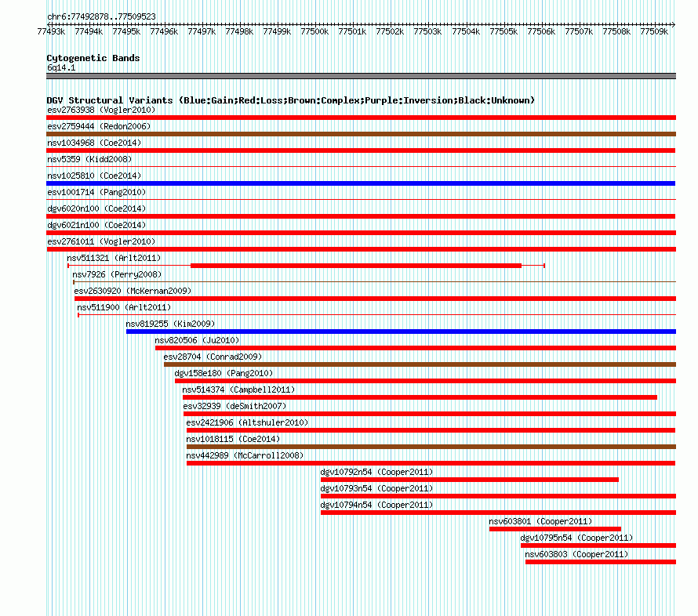
Task: Select the dgv10792n54 (Cooper2011) red bar
Action: coord(470,480)
